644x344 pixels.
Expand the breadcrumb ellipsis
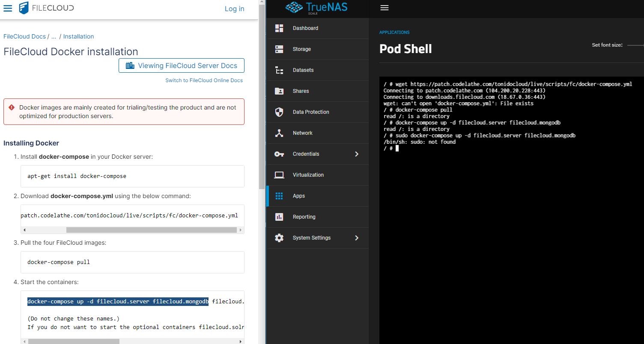click(54, 36)
